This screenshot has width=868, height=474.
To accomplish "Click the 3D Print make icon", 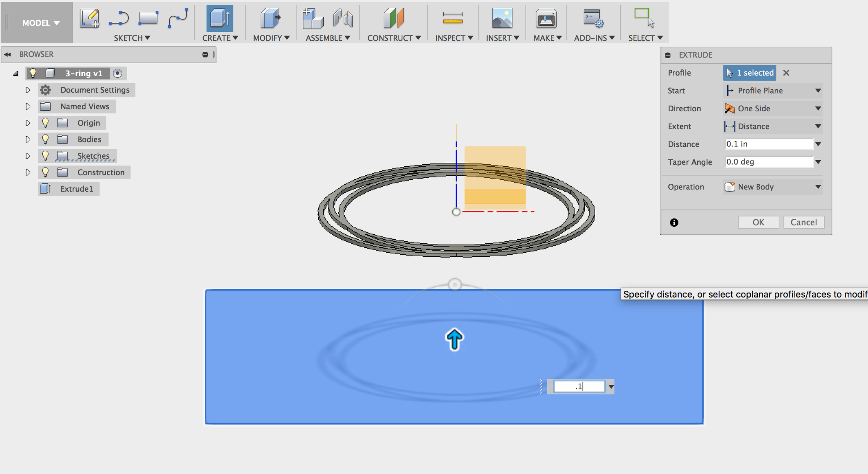I will [x=546, y=18].
